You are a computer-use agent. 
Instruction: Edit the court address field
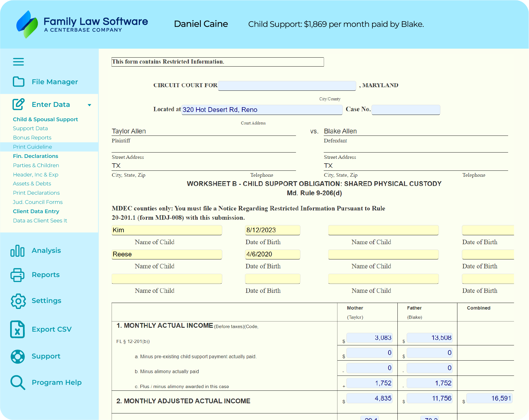pyautogui.click(x=262, y=110)
